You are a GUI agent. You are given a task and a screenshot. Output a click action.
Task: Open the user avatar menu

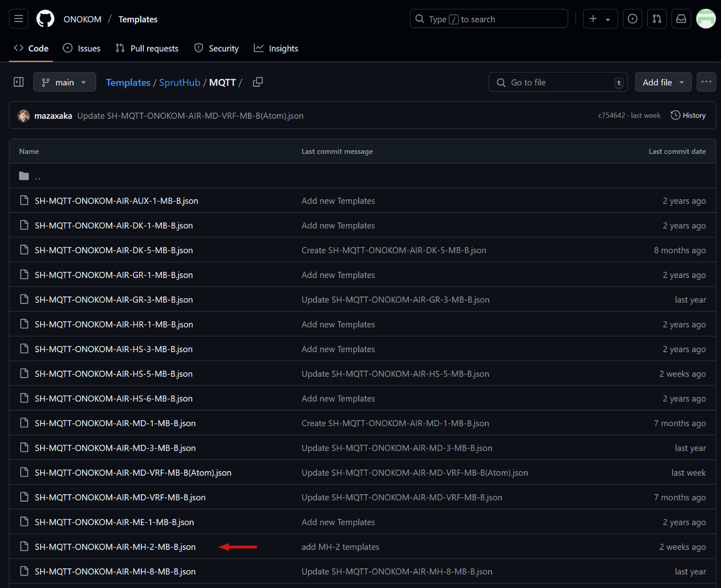[x=706, y=19]
